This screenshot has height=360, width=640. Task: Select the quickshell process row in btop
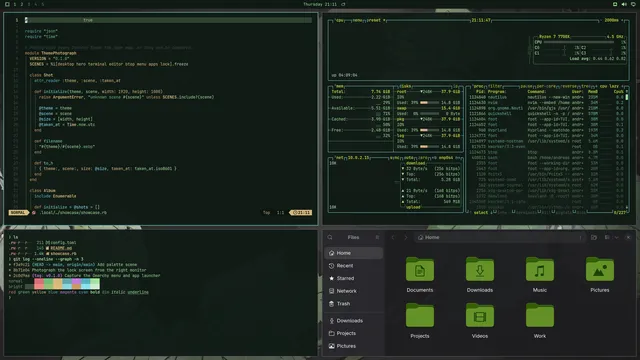(546, 113)
